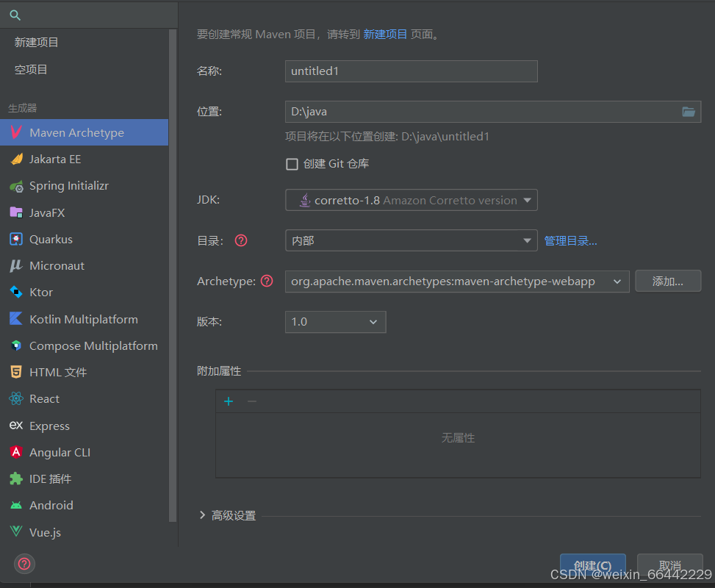
Task: Select 空项目 in the left list
Action: pyautogui.click(x=31, y=69)
